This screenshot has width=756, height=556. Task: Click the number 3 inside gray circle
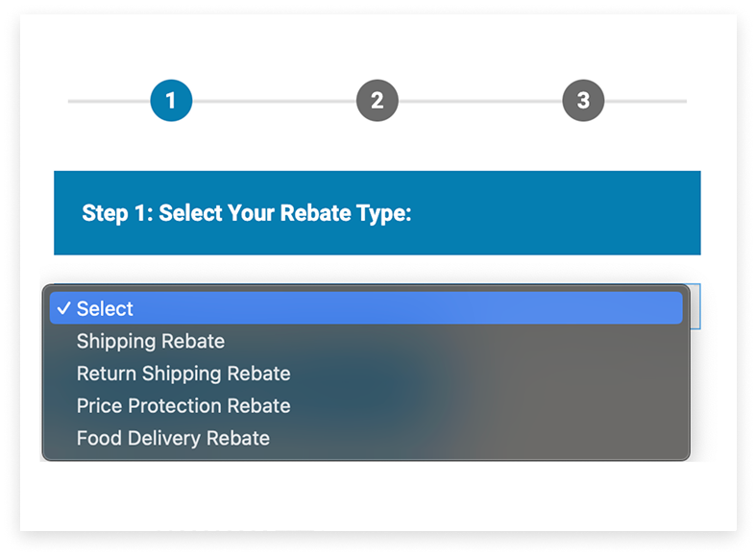click(583, 100)
